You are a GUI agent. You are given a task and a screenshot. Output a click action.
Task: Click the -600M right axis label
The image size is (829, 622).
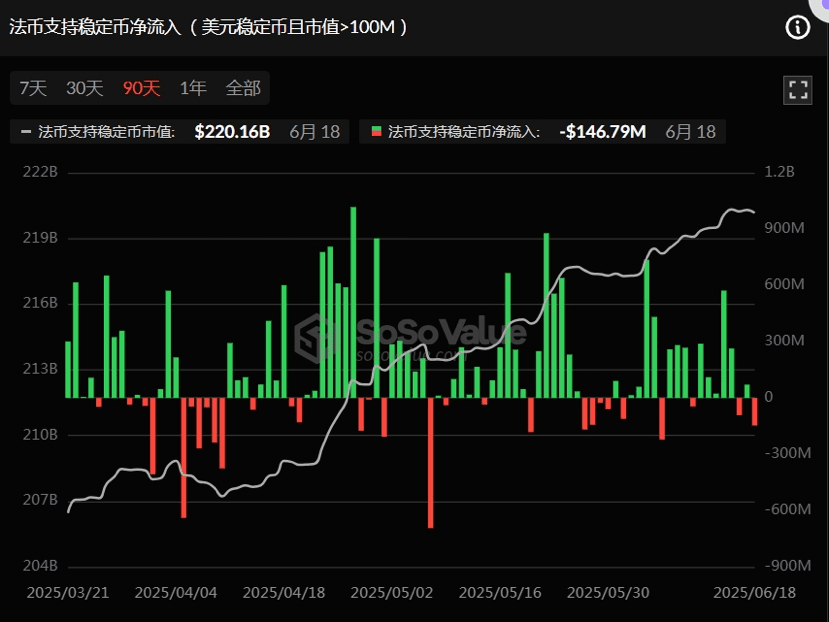click(788, 509)
